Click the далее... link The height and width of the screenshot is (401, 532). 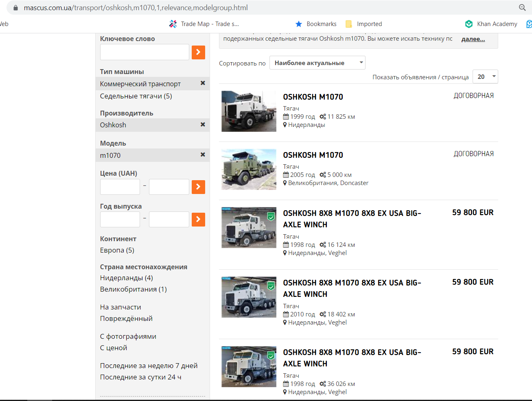[x=473, y=39]
